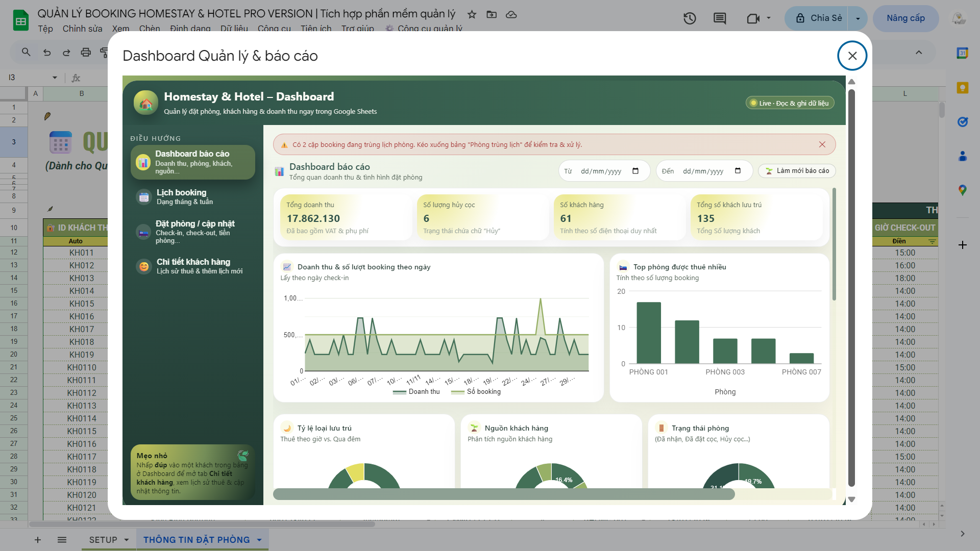Click the Search menus magnifier icon

tap(26, 52)
